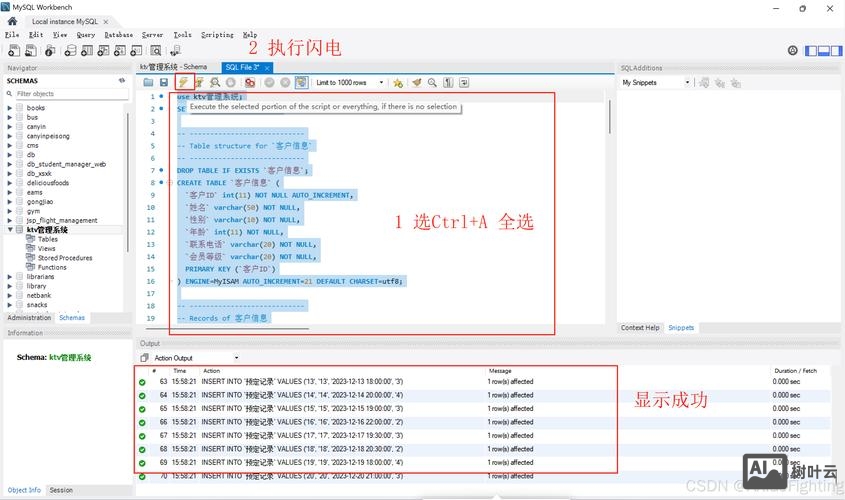Expand the library schema
The height and width of the screenshot is (500, 845).
9,286
